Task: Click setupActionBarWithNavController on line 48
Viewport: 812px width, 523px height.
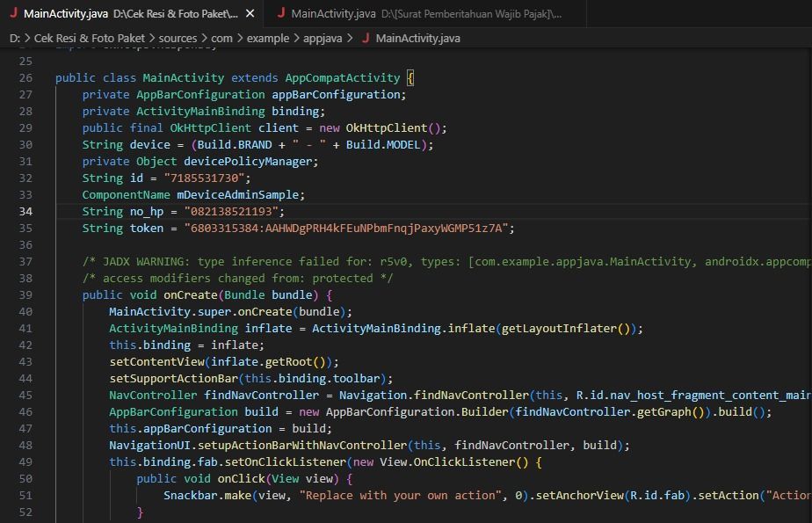Action: coord(302,446)
